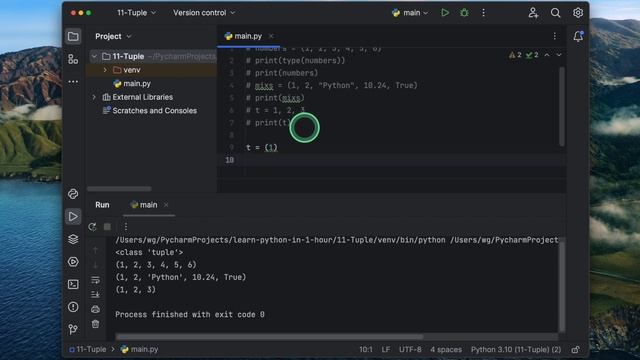Show more tool windows ellipsis in left sidebar
The height and width of the screenshot is (360, 640).
pos(73,82)
